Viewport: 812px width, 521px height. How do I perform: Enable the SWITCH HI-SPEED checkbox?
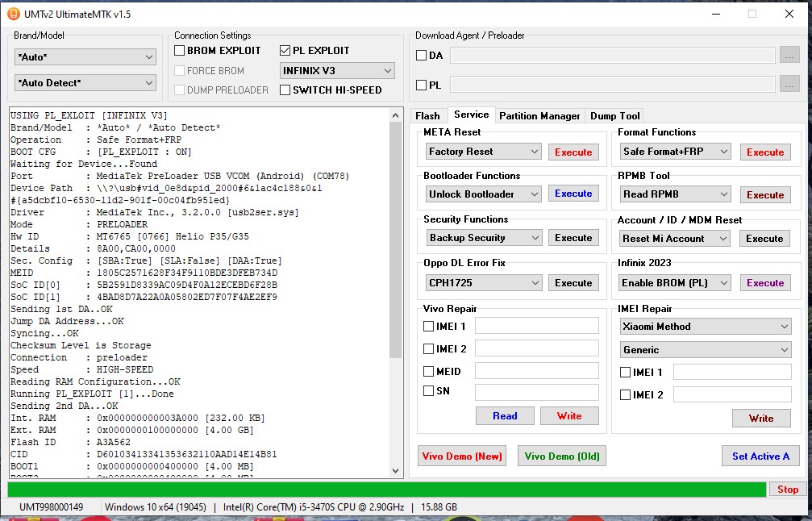[x=285, y=90]
